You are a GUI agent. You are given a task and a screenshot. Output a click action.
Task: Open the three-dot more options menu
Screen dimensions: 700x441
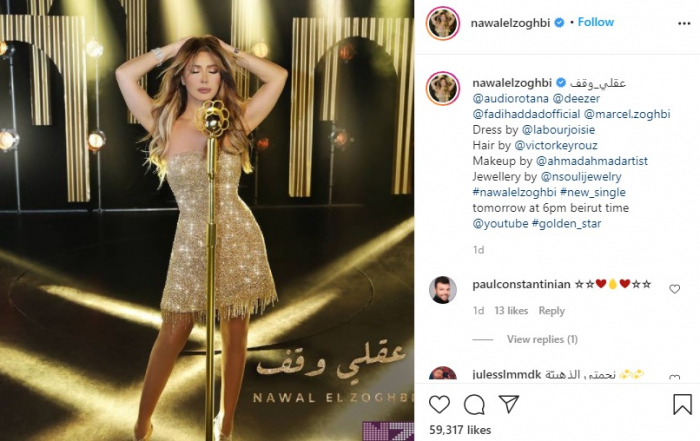click(x=684, y=23)
